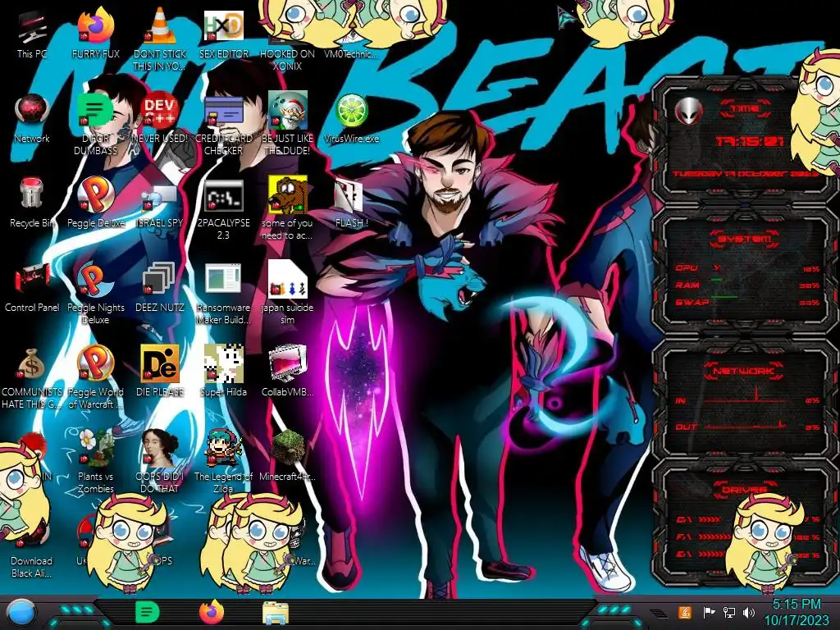Click the TIME widget header
Viewport: 840px width, 630px height.
745,109
